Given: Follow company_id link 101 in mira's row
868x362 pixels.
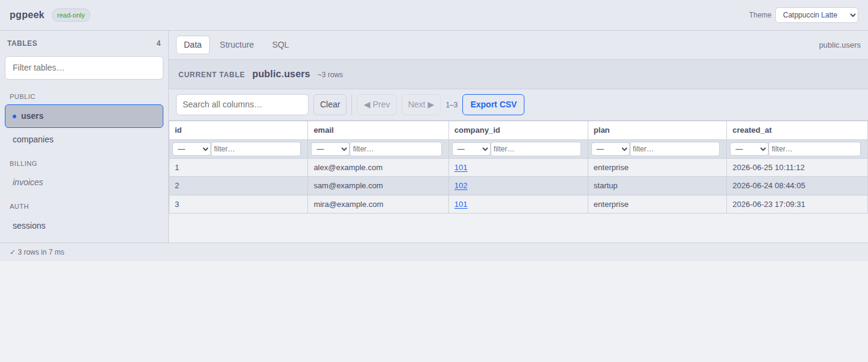Looking at the screenshot, I should [461, 204].
